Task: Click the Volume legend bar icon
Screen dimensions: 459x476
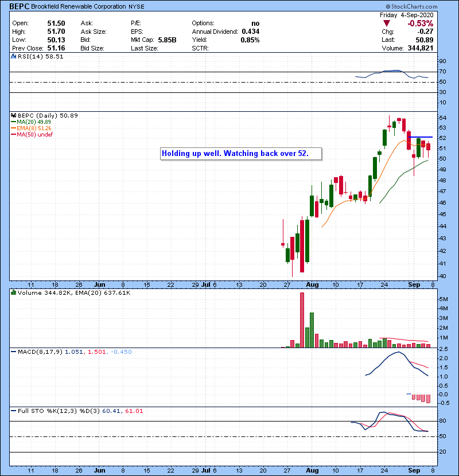Action: 14,292
